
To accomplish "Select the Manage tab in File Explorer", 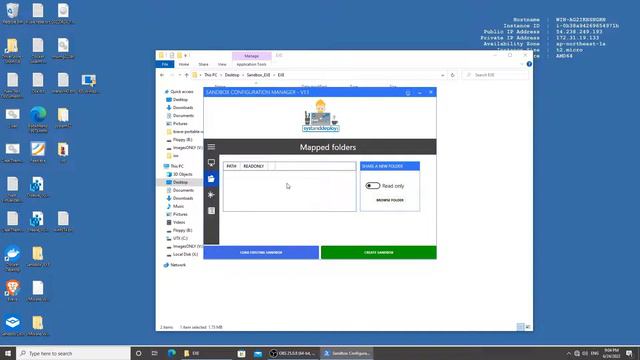I will tap(251, 56).
